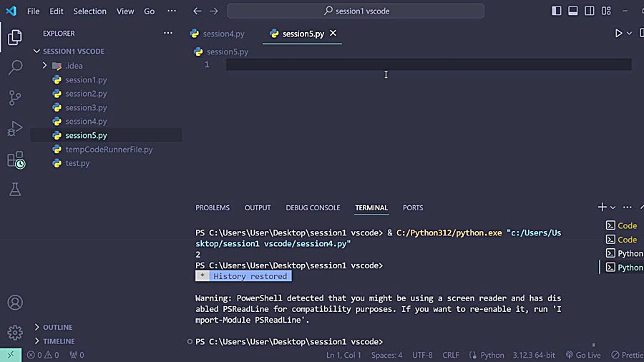Open terminal panel more actions ellipsis

click(x=627, y=207)
